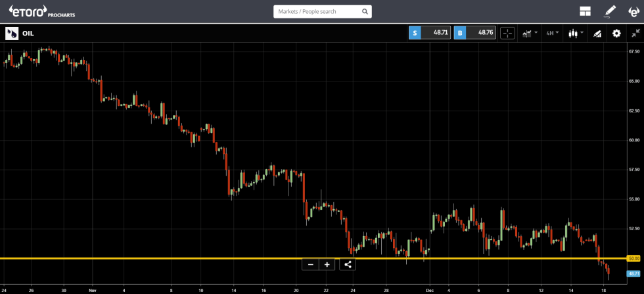Click the eToro bull icon
The width and height of the screenshot is (644, 294).
pyautogui.click(x=633, y=12)
